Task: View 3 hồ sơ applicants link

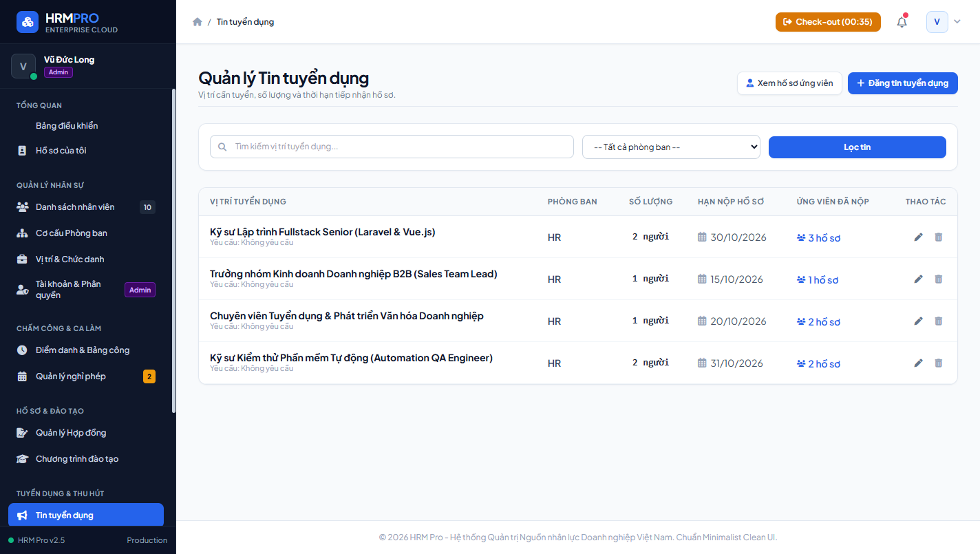Action: (818, 238)
